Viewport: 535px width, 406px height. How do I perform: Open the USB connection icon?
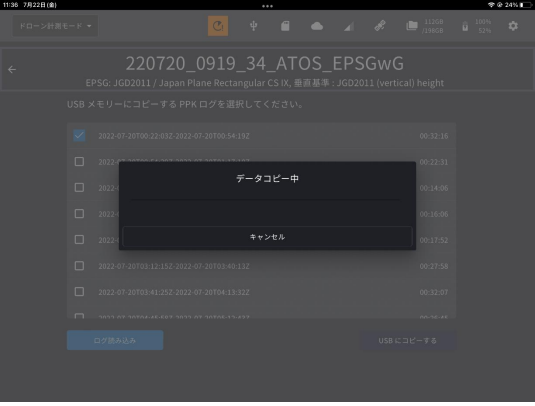(254, 26)
